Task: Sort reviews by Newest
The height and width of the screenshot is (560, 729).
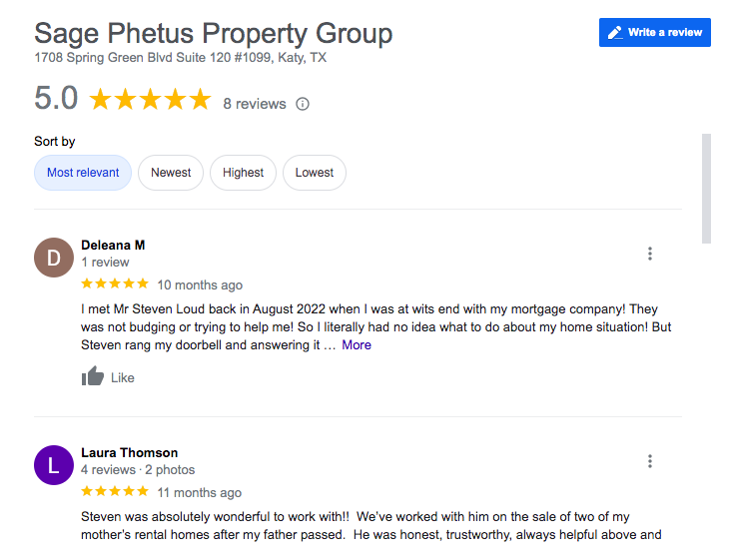Action: (171, 173)
